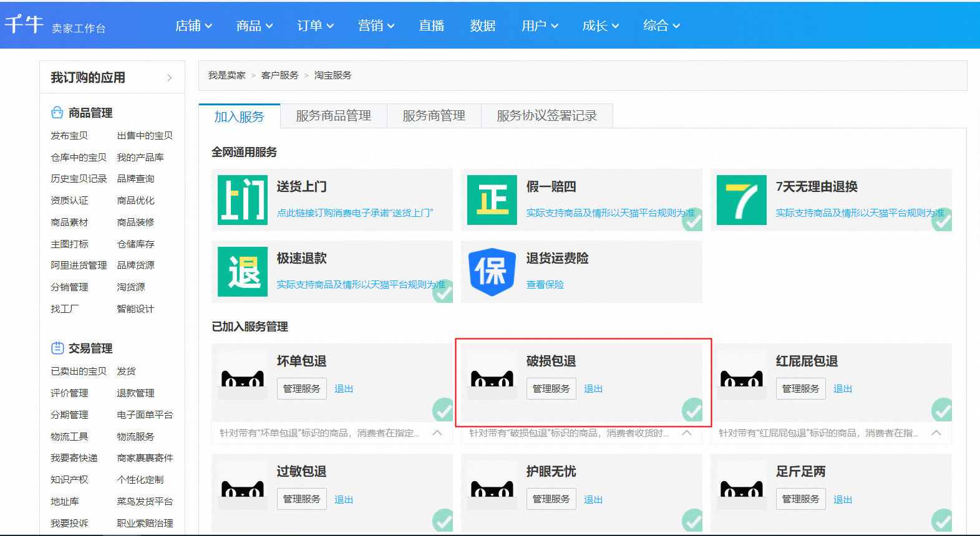Click 管理服务 button under 坏单包退
The image size is (980, 536).
(x=302, y=388)
